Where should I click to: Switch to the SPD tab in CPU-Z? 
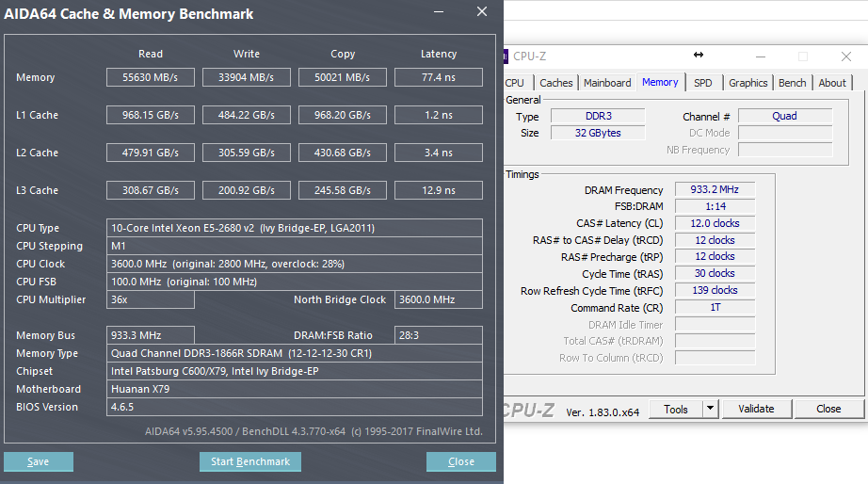[703, 83]
